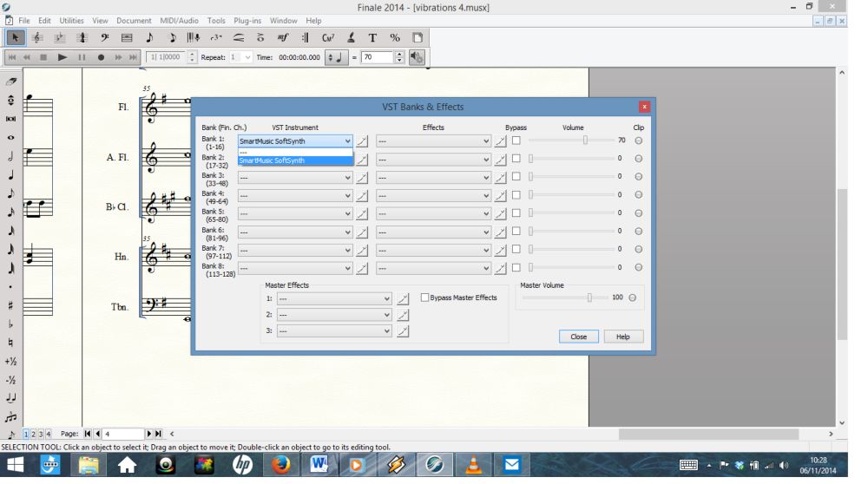Enable Bypass for Bank 1
868x484 pixels.
[x=516, y=141]
